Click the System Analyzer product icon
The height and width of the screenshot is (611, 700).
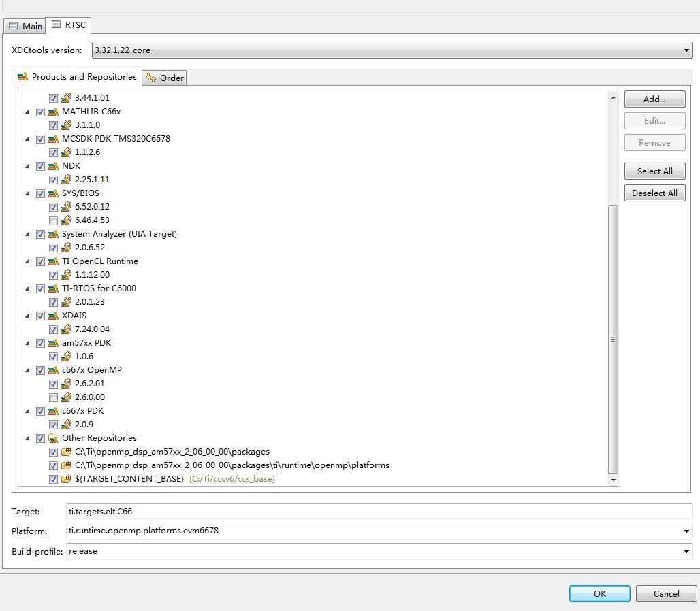click(53, 234)
